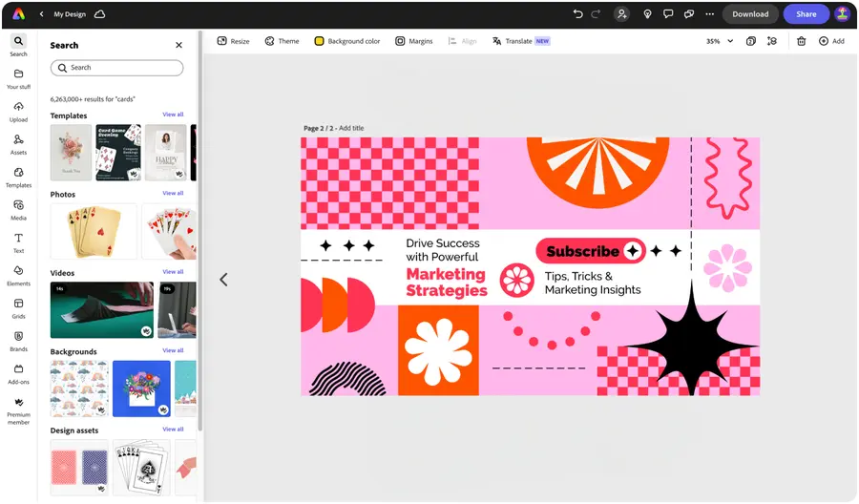
Task: Click View all next to Photos
Action: (173, 194)
